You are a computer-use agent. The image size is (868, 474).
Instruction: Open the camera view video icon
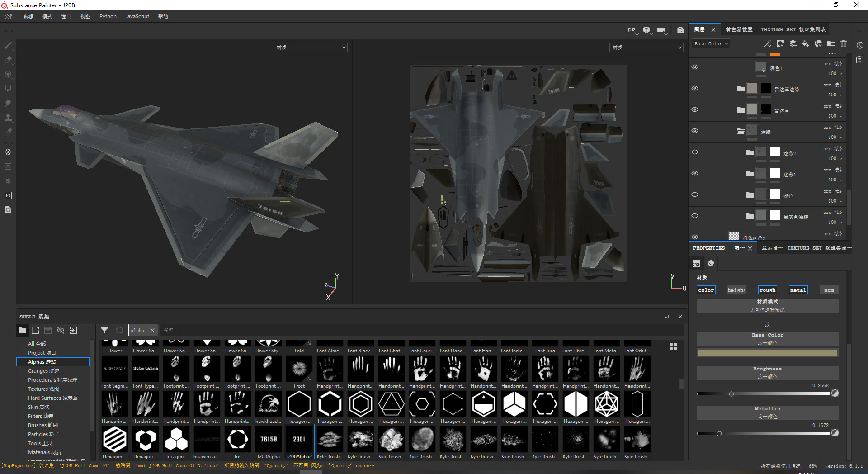click(x=661, y=30)
